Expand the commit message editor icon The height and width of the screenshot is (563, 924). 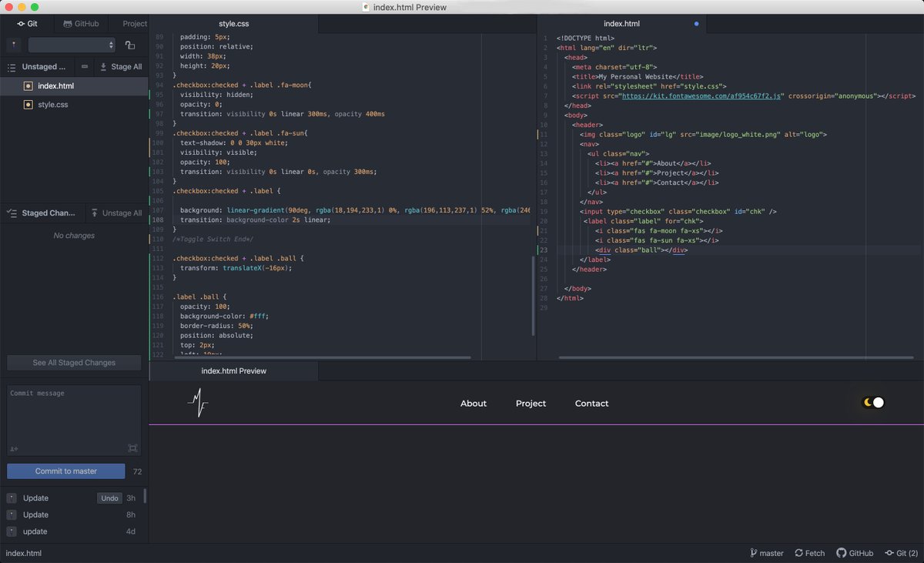click(132, 448)
